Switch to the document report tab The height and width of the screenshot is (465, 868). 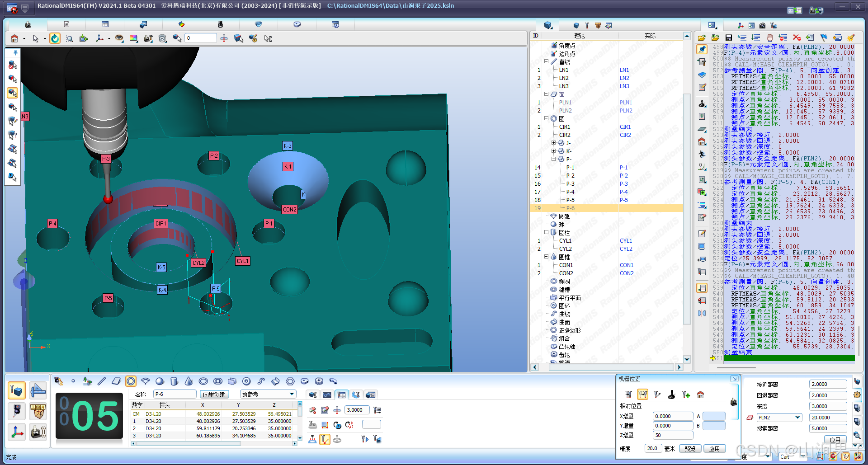click(66, 24)
